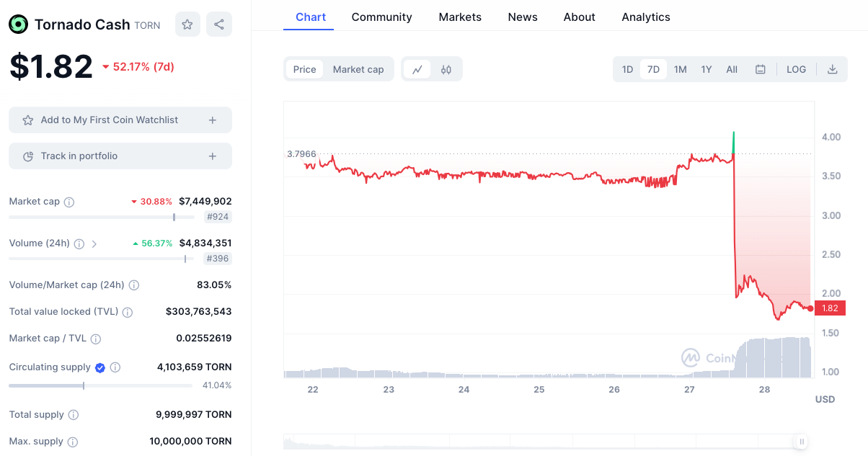Click the Circulating supply progress bar
This screenshot has width=868, height=456.
101,385
